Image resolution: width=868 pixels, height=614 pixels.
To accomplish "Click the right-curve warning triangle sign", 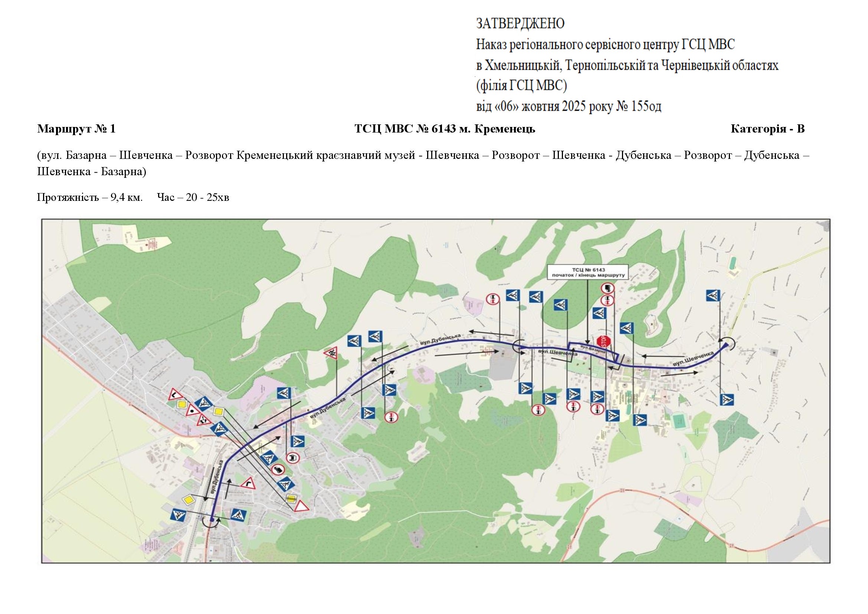I will pos(249,483).
